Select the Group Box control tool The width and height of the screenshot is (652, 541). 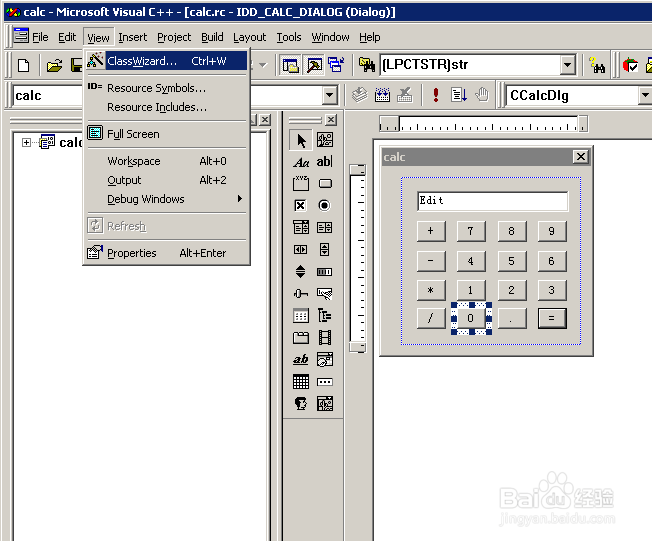point(301,183)
